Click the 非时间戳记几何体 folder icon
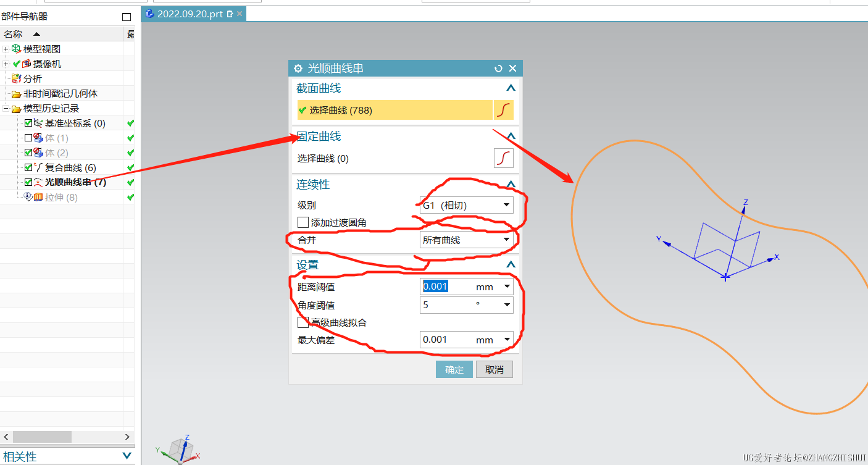This screenshot has height=465, width=868. [16, 94]
